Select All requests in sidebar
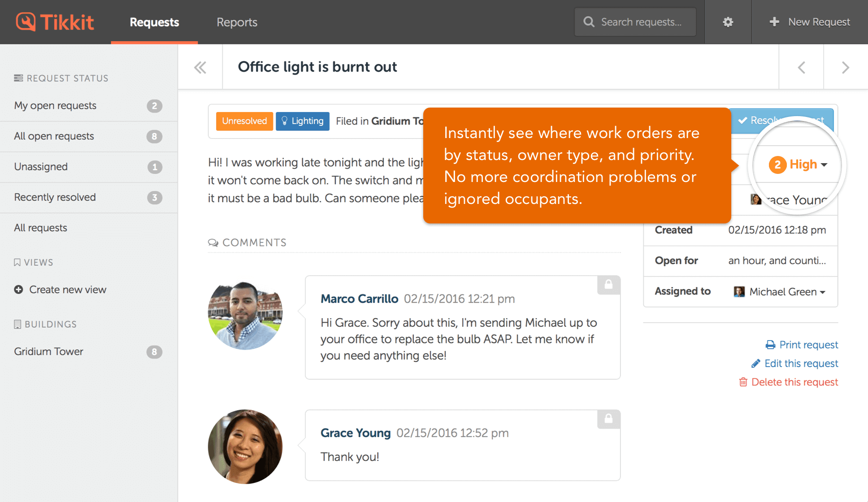Viewport: 868px width, 502px height. coord(89,228)
